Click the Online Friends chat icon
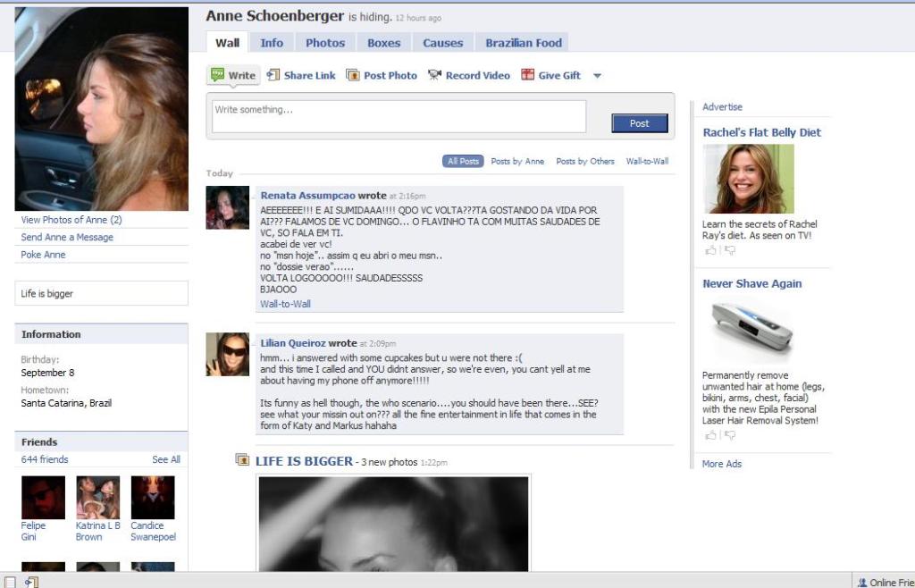 click(x=862, y=582)
